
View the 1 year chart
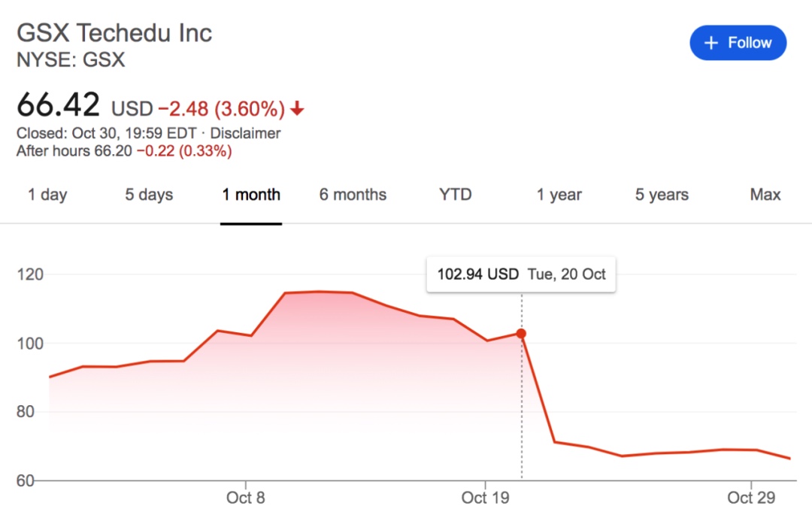tap(560, 195)
